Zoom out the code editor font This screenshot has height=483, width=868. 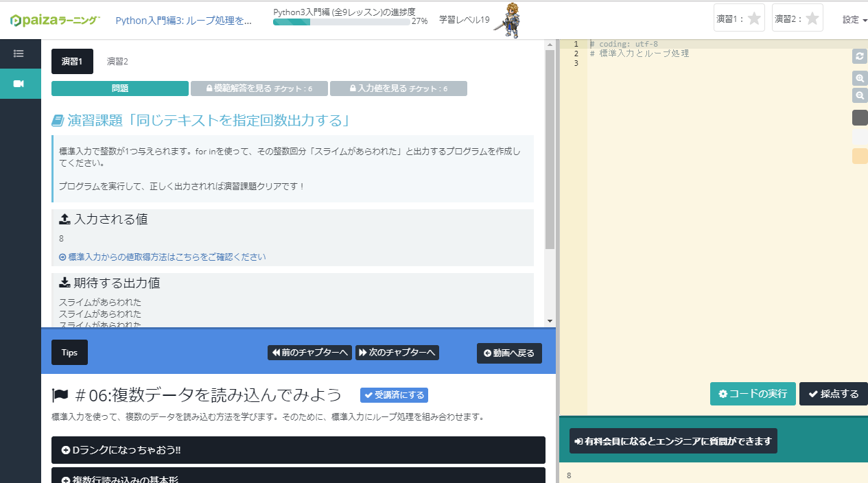click(859, 96)
